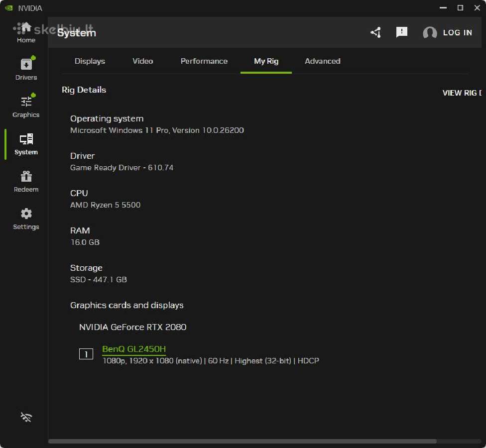The height and width of the screenshot is (448, 486).
Task: Click the Operating system label
Action: click(107, 118)
